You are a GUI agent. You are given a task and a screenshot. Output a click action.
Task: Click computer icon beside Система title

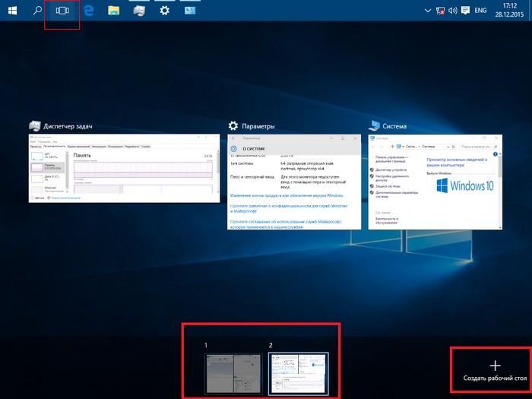[374, 126]
